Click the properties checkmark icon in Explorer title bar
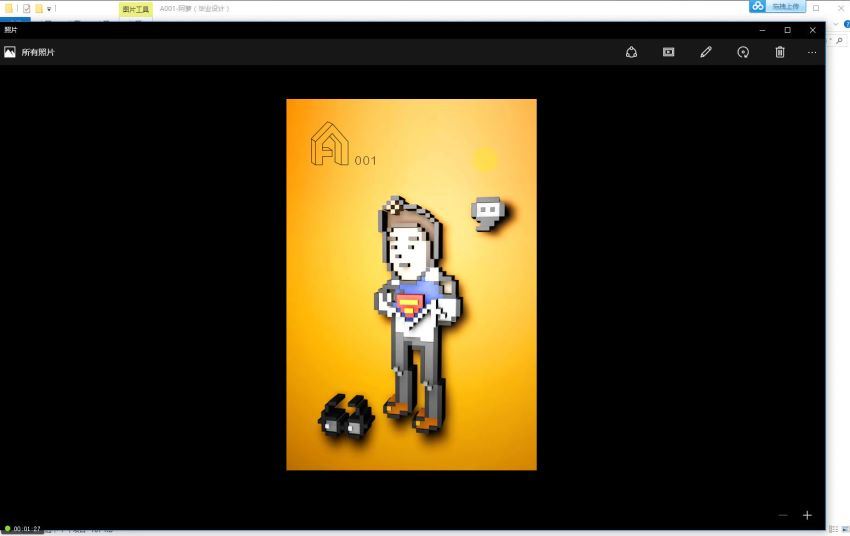This screenshot has width=850, height=536. (x=27, y=9)
